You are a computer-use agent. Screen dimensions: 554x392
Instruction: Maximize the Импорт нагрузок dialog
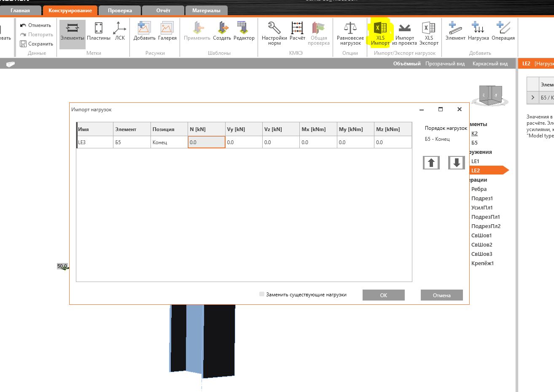(x=441, y=109)
